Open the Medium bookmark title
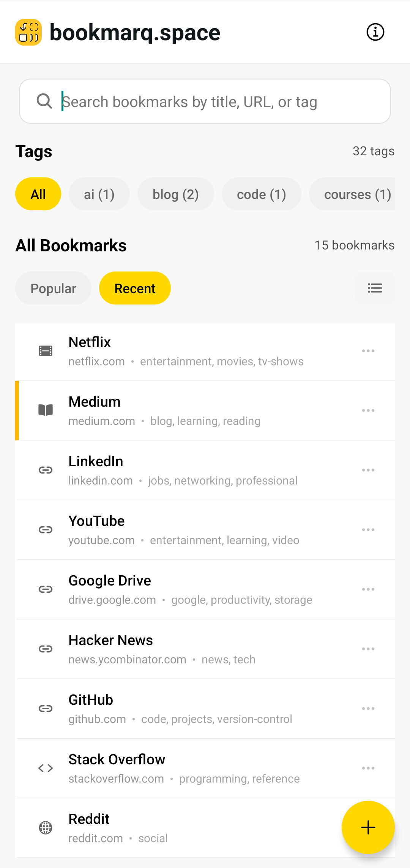Image resolution: width=410 pixels, height=868 pixels. tap(95, 402)
